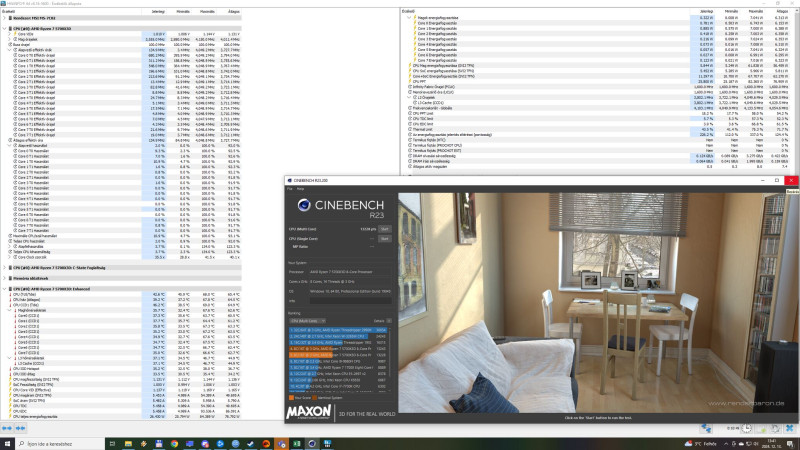Click the Átlagos column header in left panel

coord(234,11)
